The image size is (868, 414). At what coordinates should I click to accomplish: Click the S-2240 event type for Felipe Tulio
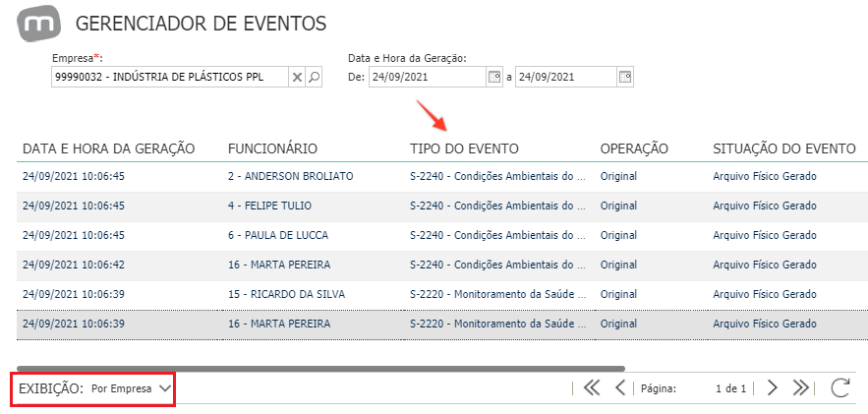(497, 206)
